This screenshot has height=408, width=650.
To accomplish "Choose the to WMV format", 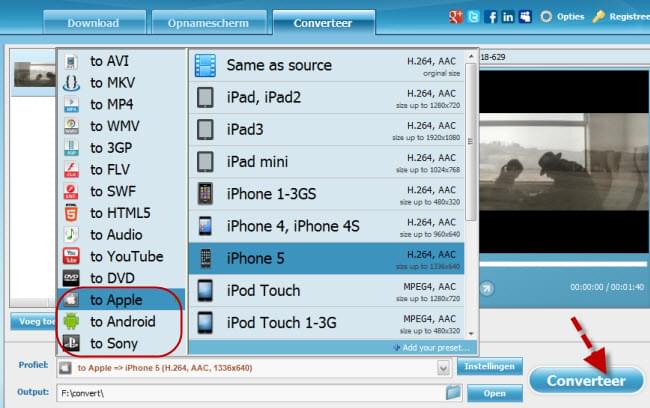I will click(121, 126).
